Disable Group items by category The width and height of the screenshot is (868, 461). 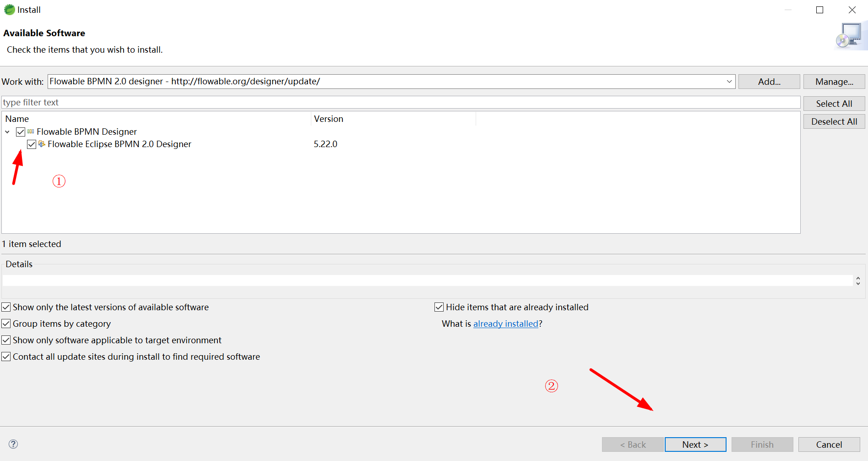click(6, 324)
